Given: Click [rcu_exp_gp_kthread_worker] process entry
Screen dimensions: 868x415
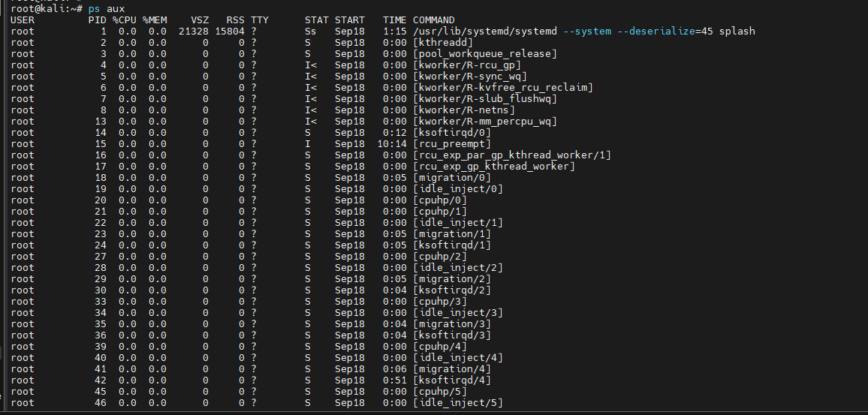Looking at the screenshot, I should tap(494, 166).
